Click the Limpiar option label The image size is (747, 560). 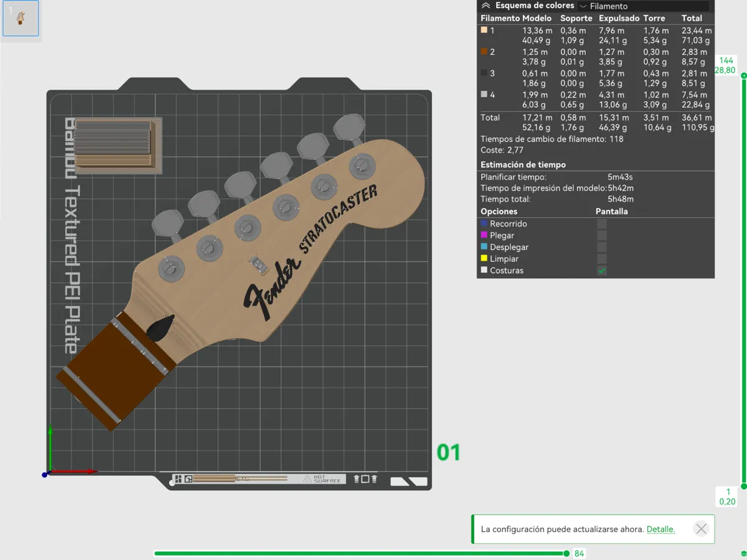click(504, 259)
